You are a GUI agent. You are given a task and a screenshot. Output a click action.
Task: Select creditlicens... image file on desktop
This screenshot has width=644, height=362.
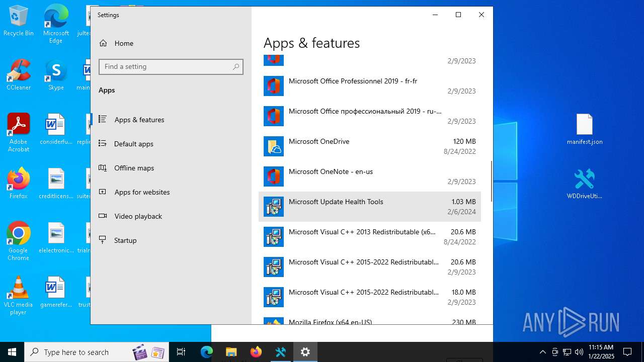coord(56,184)
